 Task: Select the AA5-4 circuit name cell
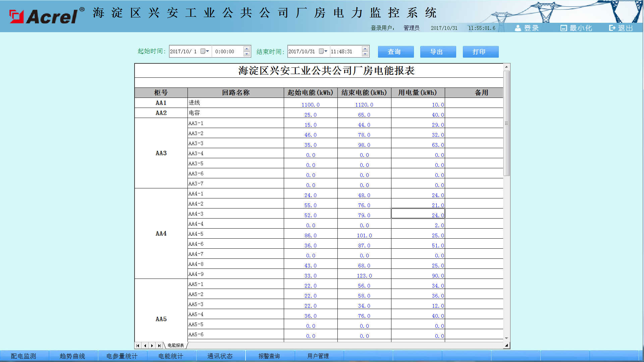236,314
